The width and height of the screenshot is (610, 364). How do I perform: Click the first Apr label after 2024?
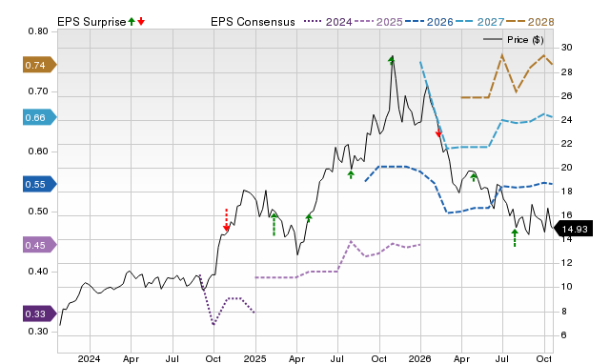[131, 358]
